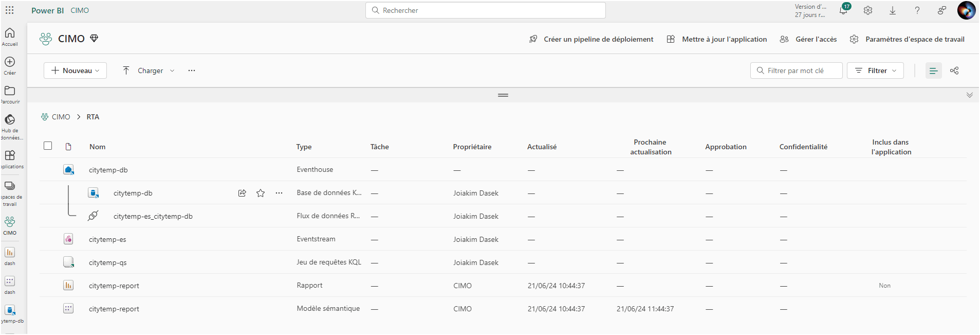Click the RTA breadcrumb folder
980x335 pixels.
tap(93, 117)
